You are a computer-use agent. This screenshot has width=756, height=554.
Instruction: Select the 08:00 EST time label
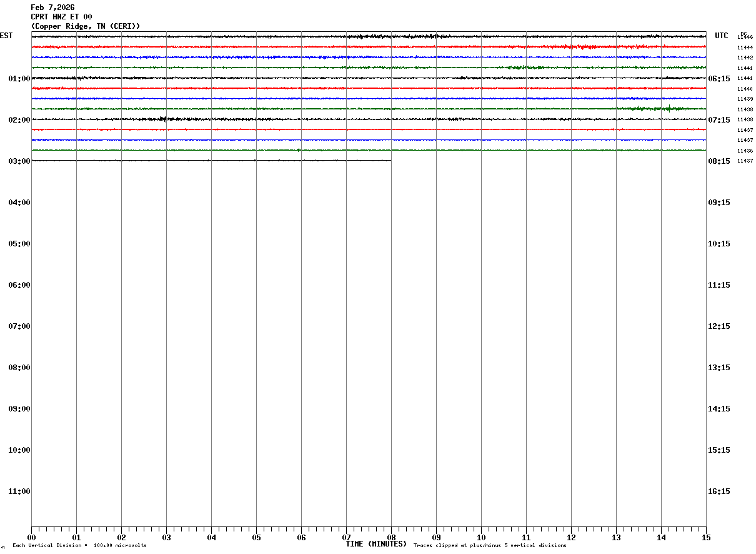pos(19,368)
